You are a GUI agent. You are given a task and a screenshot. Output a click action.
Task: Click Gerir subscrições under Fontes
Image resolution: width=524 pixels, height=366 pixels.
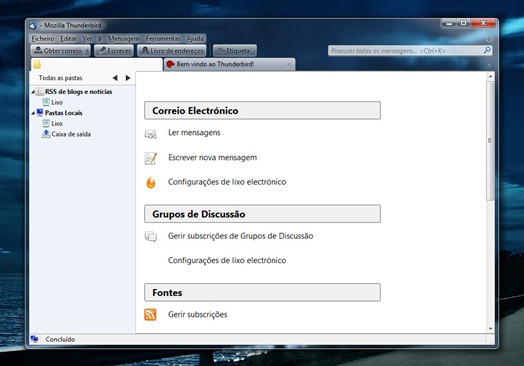[x=198, y=315]
